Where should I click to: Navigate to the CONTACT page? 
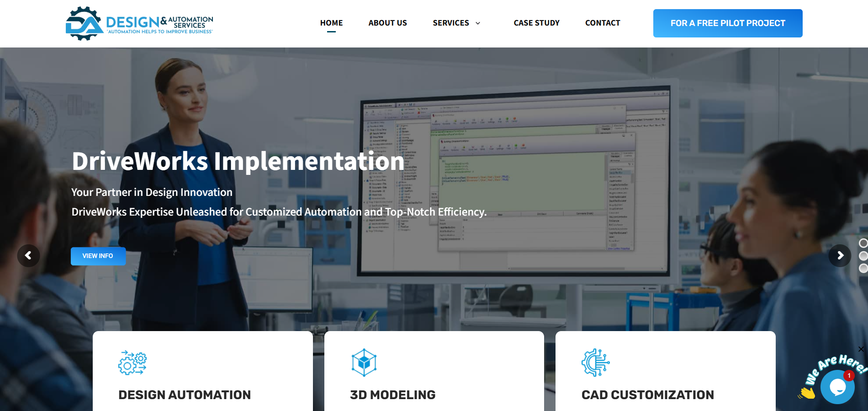(x=603, y=23)
